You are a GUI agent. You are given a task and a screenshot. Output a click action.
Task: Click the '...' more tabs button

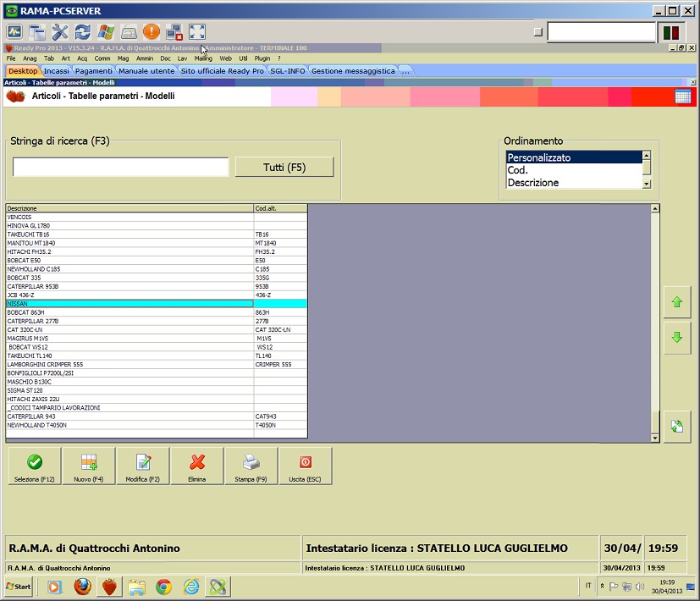[x=405, y=71]
